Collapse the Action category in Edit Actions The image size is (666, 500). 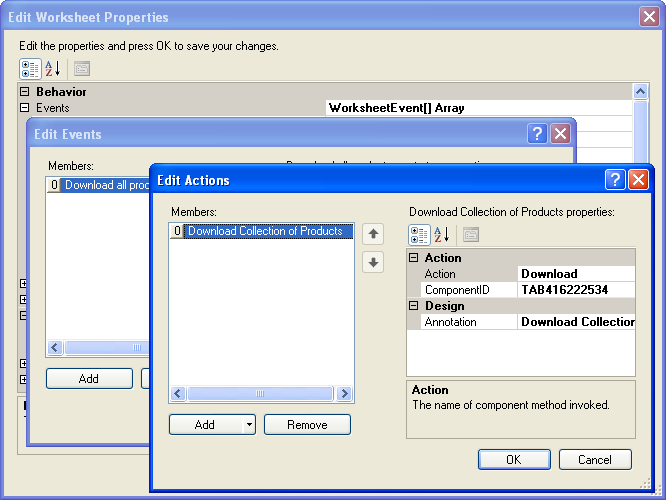tap(414, 257)
